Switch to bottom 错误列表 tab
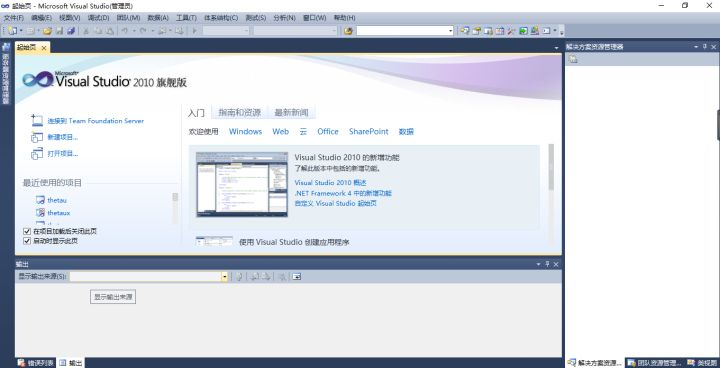Screen dimensions: 720x368 [37, 363]
